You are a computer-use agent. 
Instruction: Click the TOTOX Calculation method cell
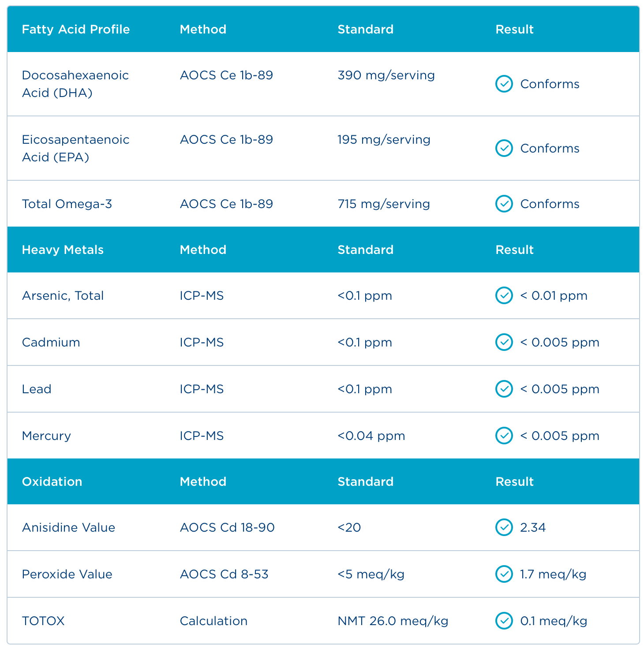(x=213, y=621)
